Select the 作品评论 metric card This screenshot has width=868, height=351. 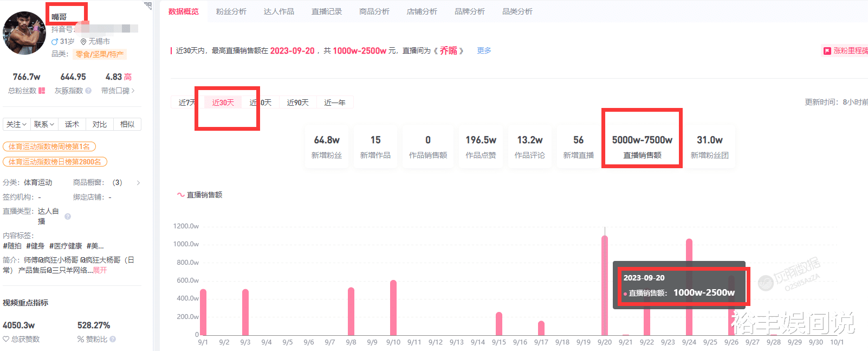click(530, 146)
